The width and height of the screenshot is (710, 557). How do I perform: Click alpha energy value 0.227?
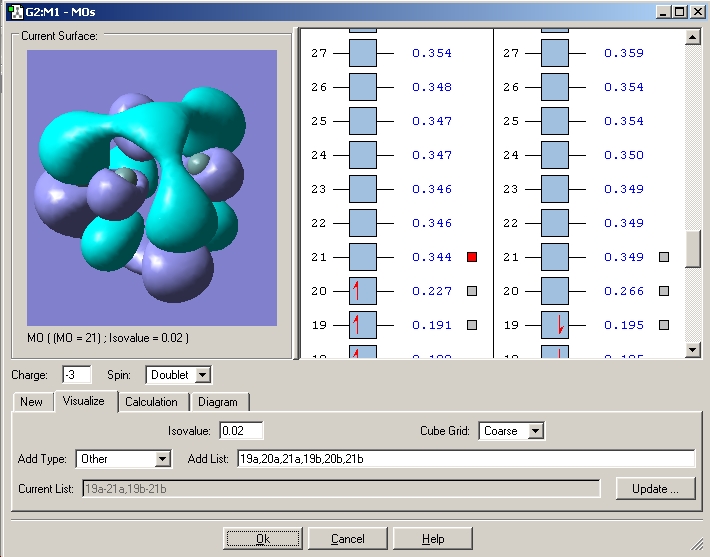tap(432, 291)
